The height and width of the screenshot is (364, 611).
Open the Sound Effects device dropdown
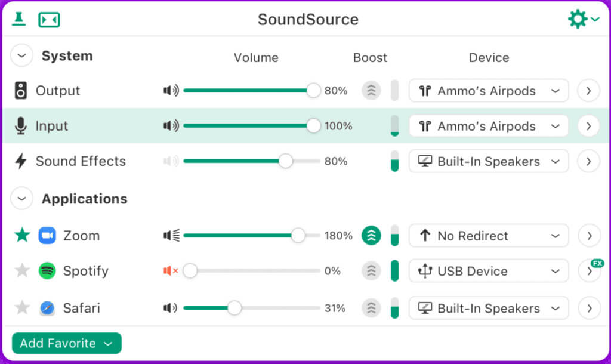(489, 161)
